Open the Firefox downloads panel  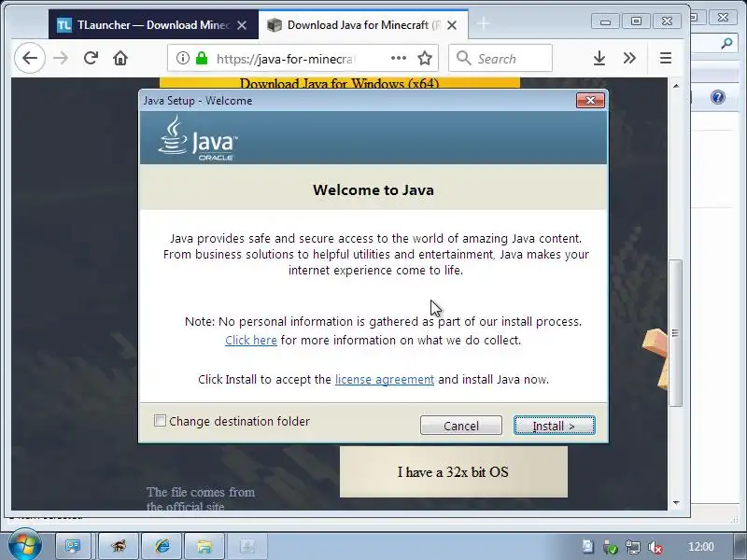click(x=599, y=58)
